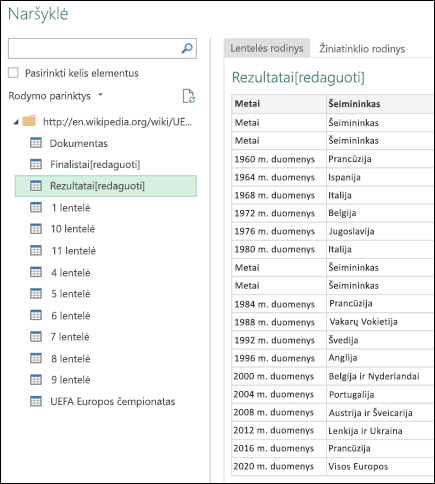Select the 10 lentelė item
Screen dimensions: 435x484
tap(73, 229)
